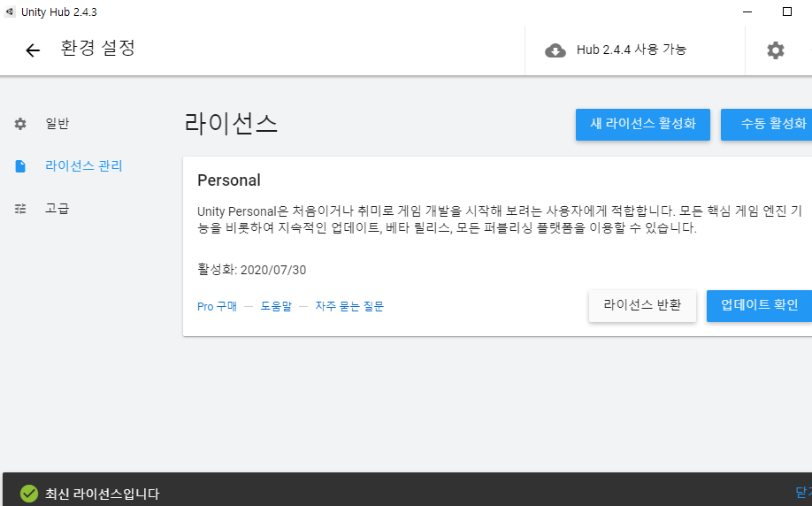The height and width of the screenshot is (506, 812).
Task: Click Hub 2.4.4 사용 가능 update notice
Action: (x=632, y=50)
